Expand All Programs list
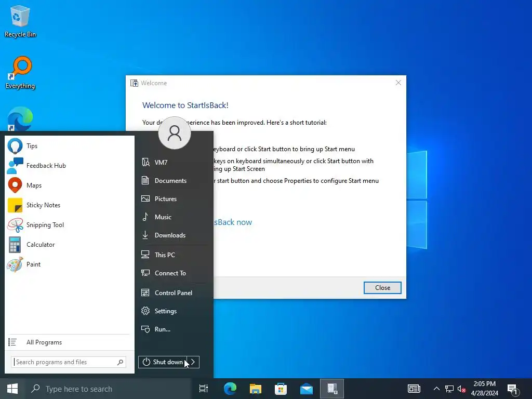 [x=70, y=342]
